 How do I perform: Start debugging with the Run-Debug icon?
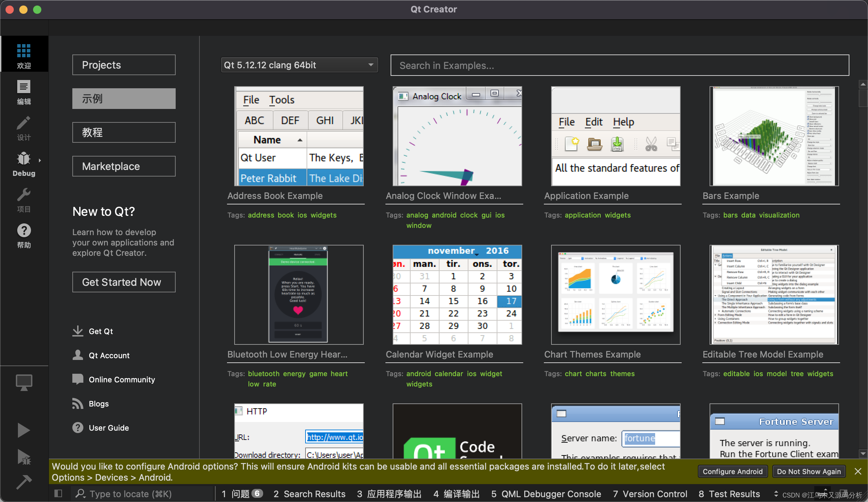[24, 456]
